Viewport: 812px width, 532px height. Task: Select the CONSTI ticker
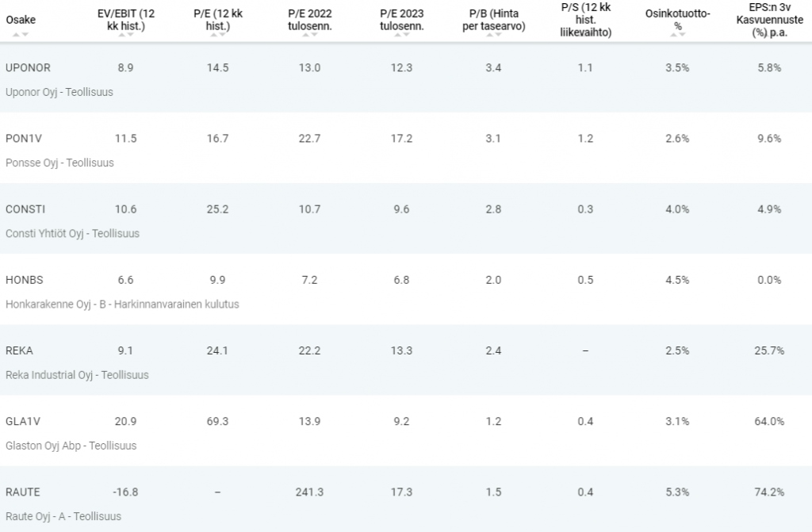(x=25, y=209)
